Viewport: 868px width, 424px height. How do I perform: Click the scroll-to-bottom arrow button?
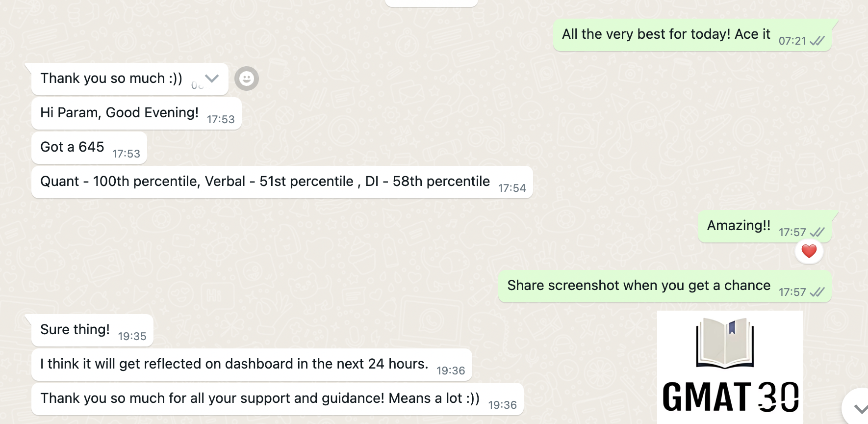click(859, 408)
